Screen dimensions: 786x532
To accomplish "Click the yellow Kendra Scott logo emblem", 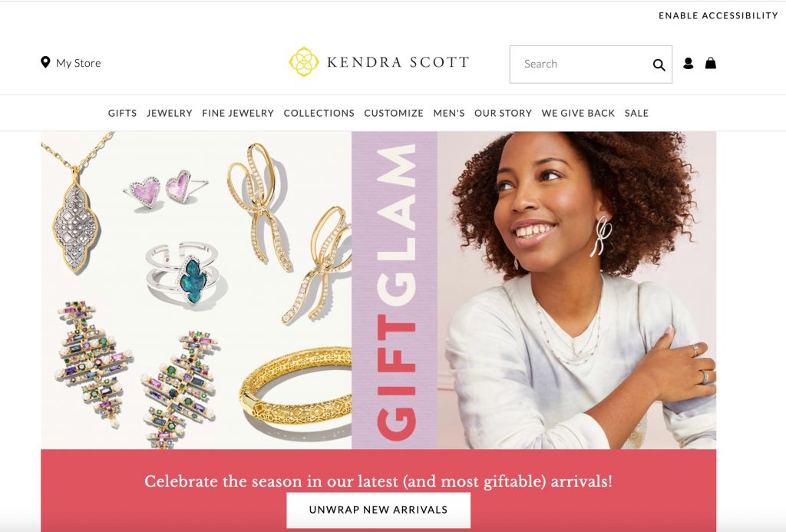I will [304, 61].
